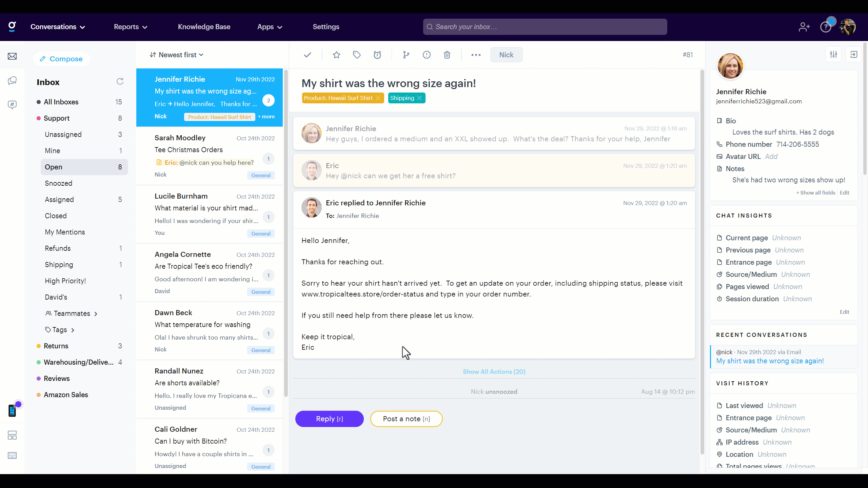The height and width of the screenshot is (488, 868).
Task: Expand the Teammates section
Action: point(72,313)
